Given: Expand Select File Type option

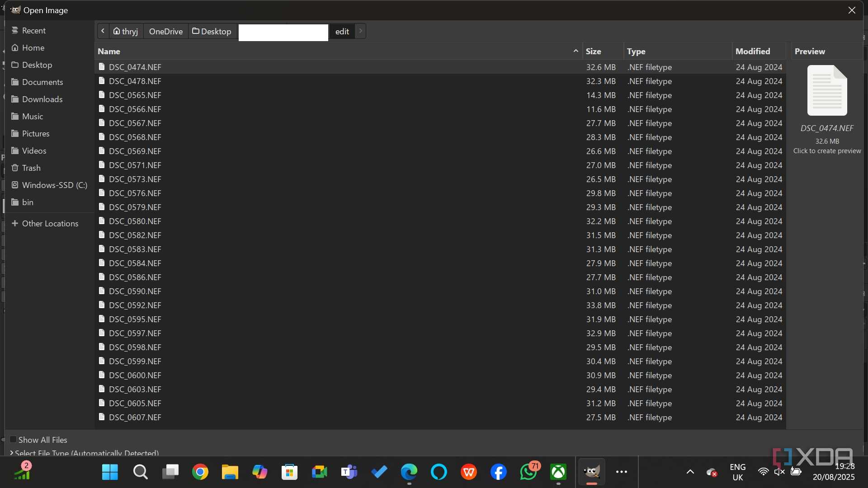Looking at the screenshot, I should (84, 452).
